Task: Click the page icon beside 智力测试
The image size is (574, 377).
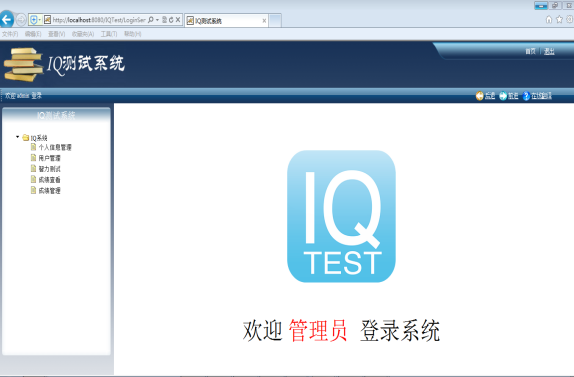Action: (33, 169)
